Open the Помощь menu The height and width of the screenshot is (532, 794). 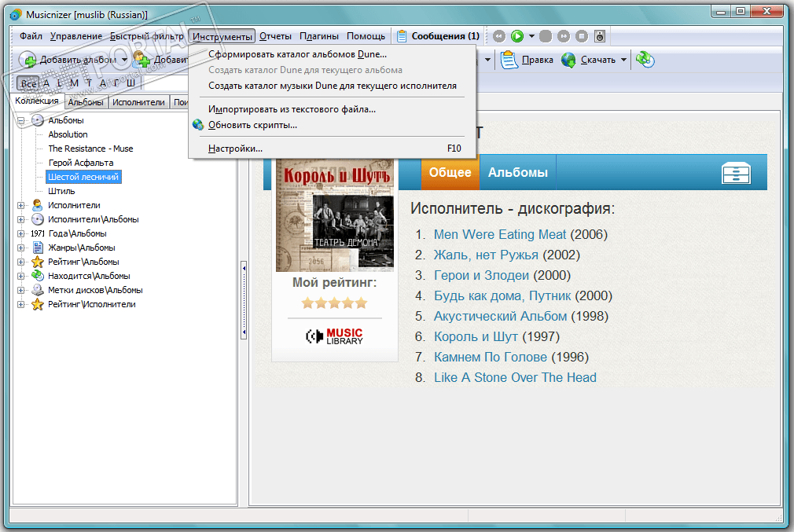pyautogui.click(x=366, y=36)
